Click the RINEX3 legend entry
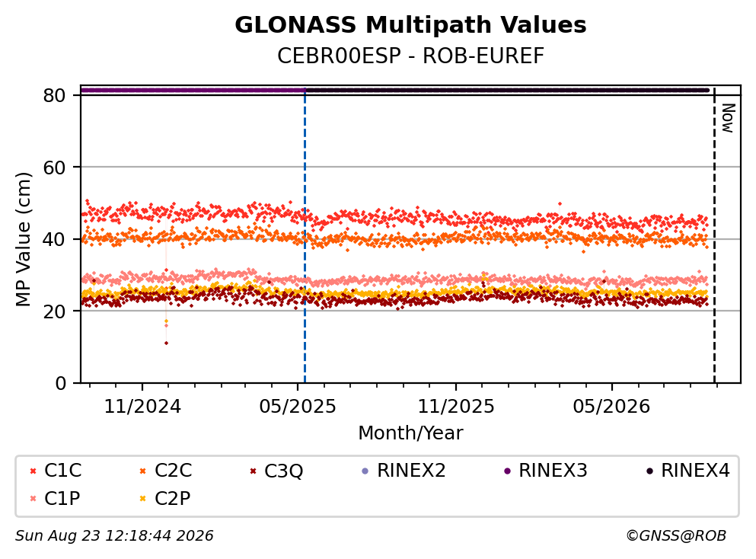Image resolution: width=756 pixels, height=559 pixels. tap(546, 470)
